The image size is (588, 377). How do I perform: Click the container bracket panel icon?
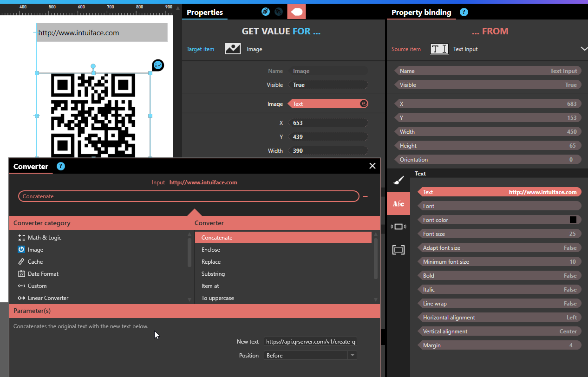tap(398, 249)
